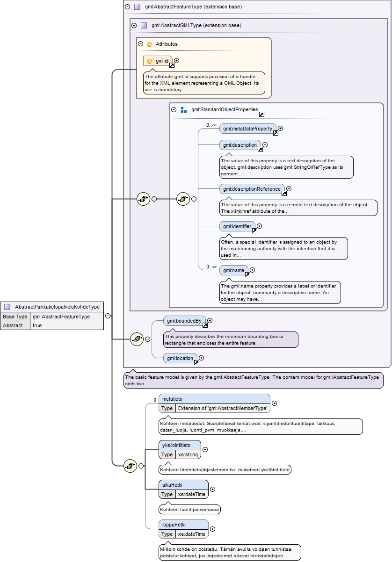Screen dimensions: 392x562
Task: Click the sequence compositor icon before gml:boundedBy
Action: [x=137, y=339]
